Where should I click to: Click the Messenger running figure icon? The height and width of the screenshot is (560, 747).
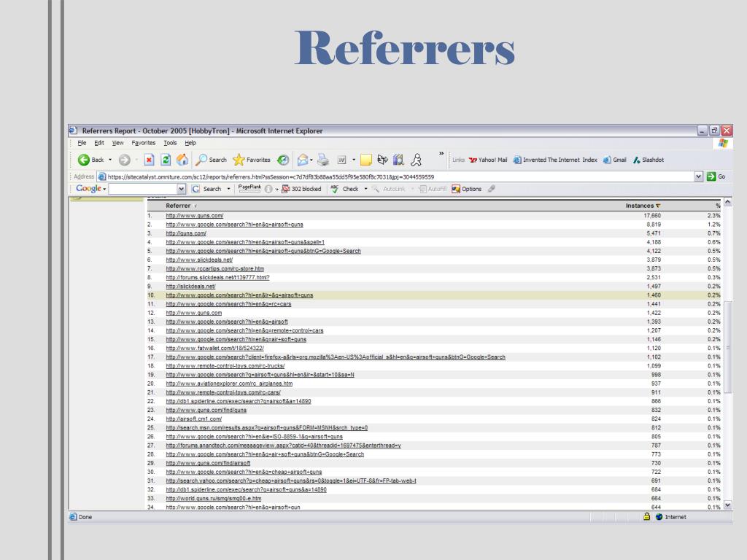coord(416,160)
